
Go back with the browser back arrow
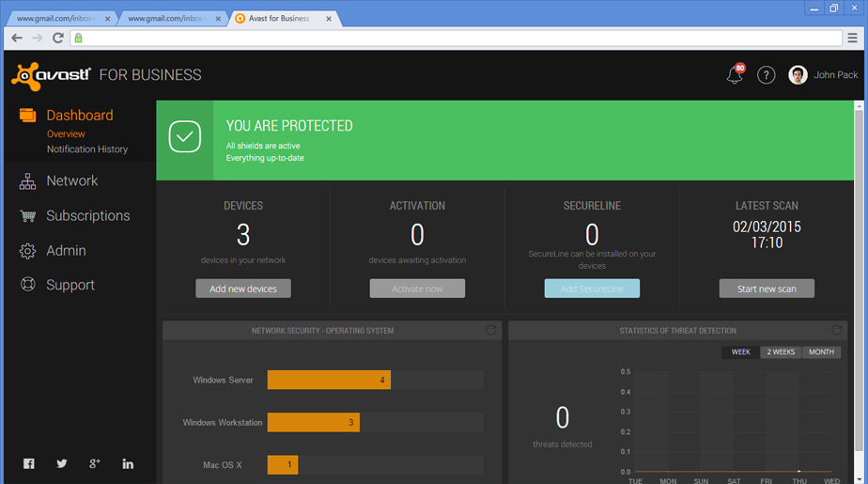[17, 38]
